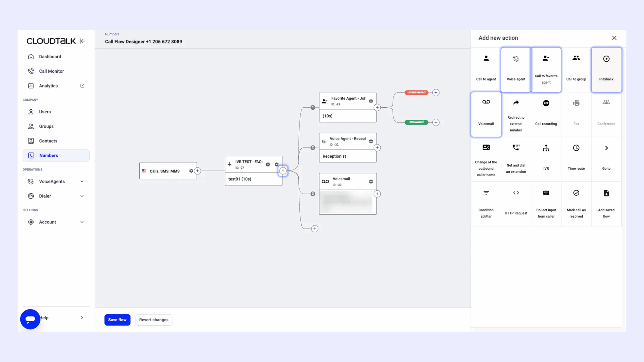Select Redirect to external number action
Screen dimensions: 644x362
pos(516,115)
